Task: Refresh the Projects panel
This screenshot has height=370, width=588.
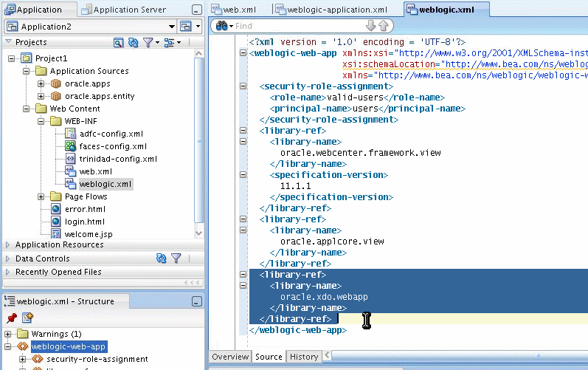Action: coord(133,43)
